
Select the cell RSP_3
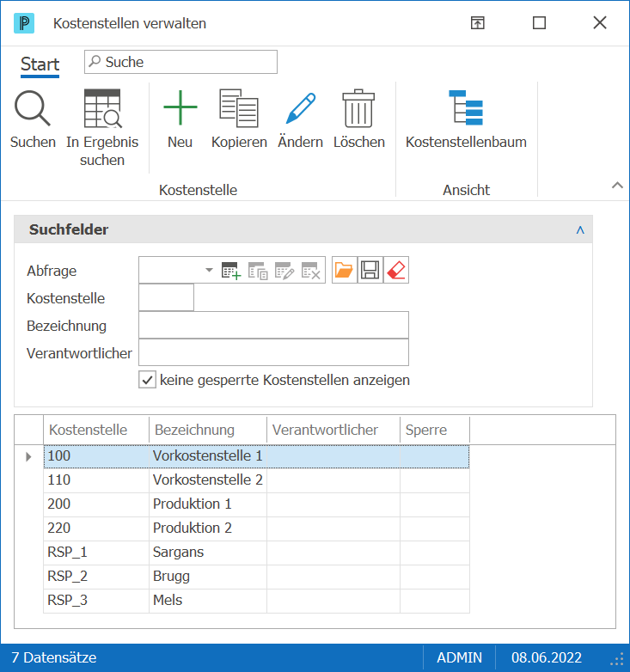[96, 600]
